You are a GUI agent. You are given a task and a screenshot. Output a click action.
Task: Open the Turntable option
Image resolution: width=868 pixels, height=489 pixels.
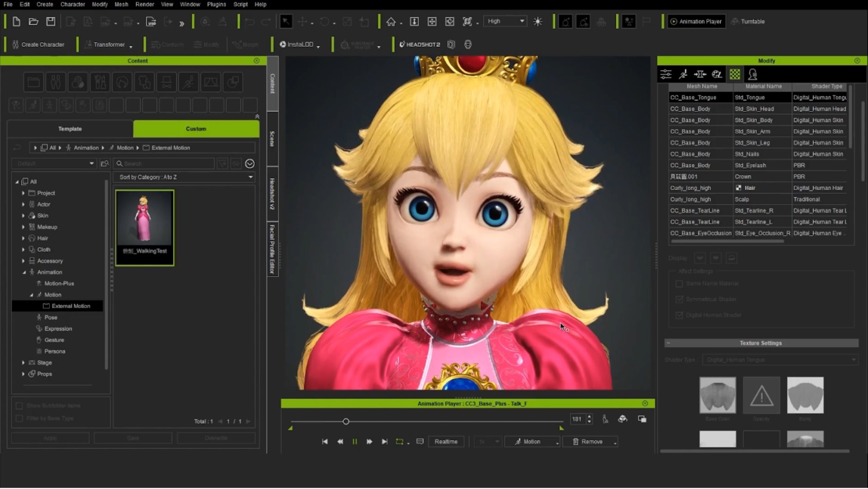[x=748, y=21]
